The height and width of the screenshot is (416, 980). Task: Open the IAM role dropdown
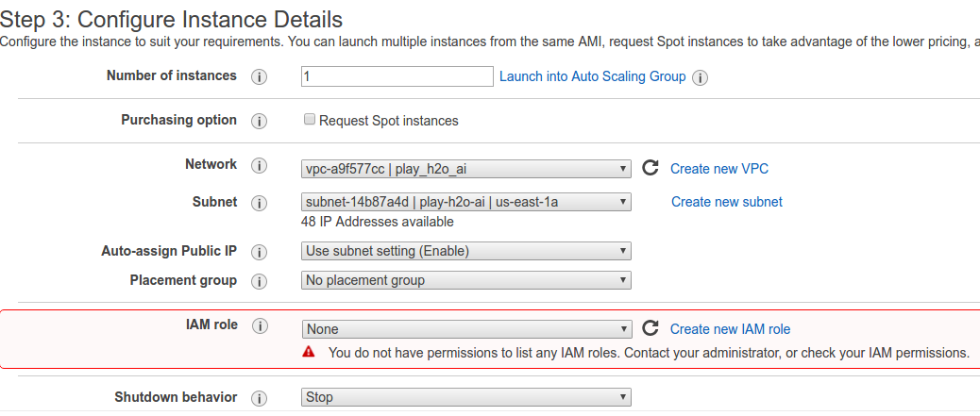point(466,329)
